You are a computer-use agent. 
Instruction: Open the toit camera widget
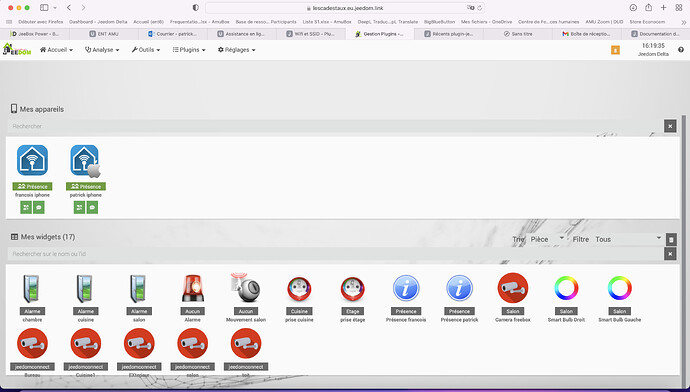pyautogui.click(x=246, y=343)
